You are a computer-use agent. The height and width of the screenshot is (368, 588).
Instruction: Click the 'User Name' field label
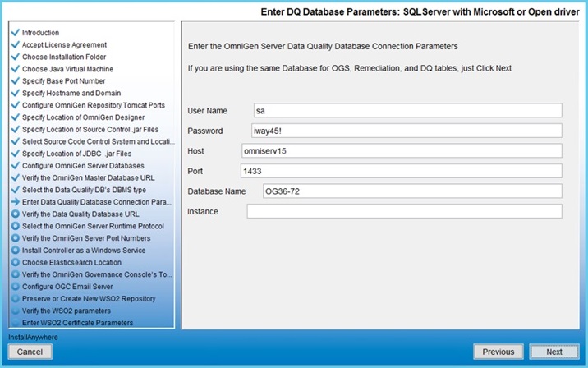click(x=208, y=111)
